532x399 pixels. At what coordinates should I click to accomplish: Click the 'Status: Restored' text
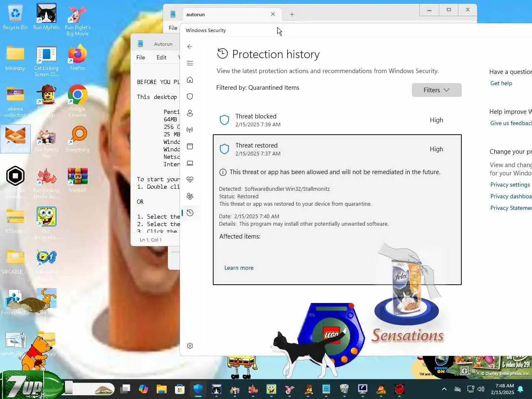pyautogui.click(x=239, y=196)
